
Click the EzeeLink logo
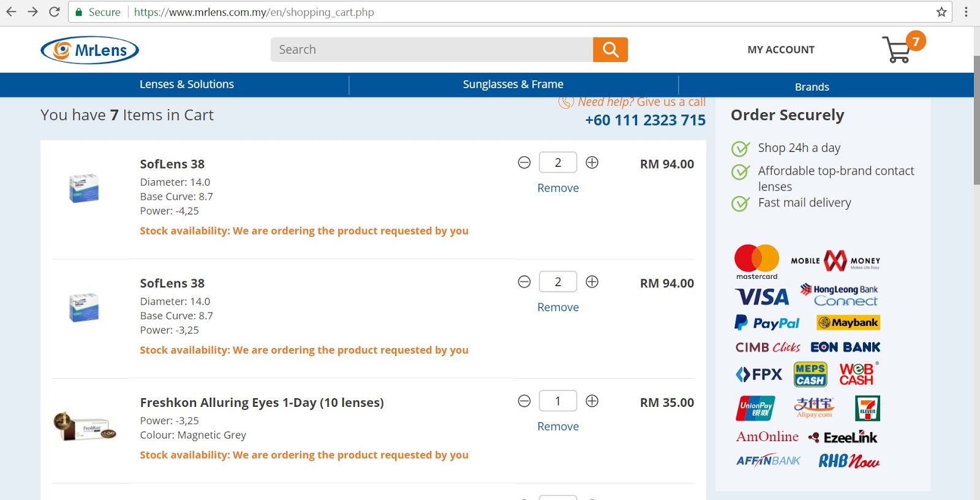[x=843, y=437]
